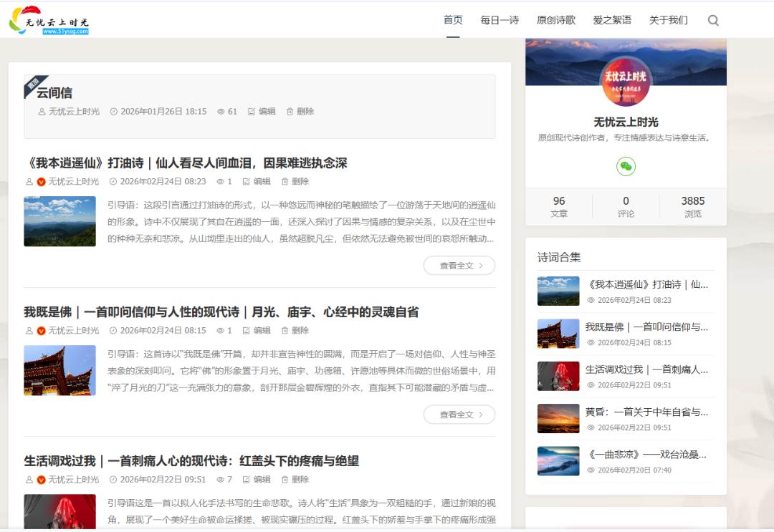The height and width of the screenshot is (532, 774).
Task: Click the orange verified badge under 我本逍遥仙 title
Action: pos(42,182)
